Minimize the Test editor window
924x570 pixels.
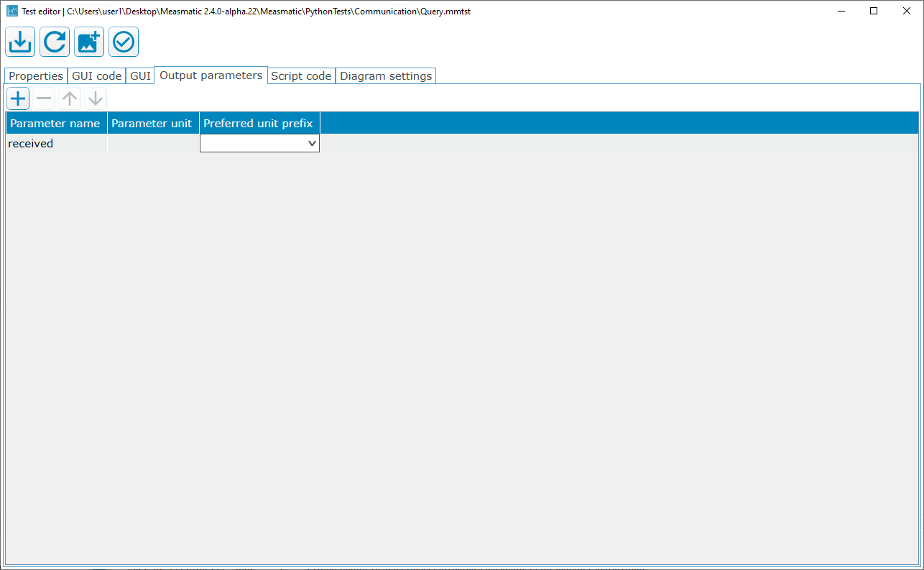tap(841, 11)
